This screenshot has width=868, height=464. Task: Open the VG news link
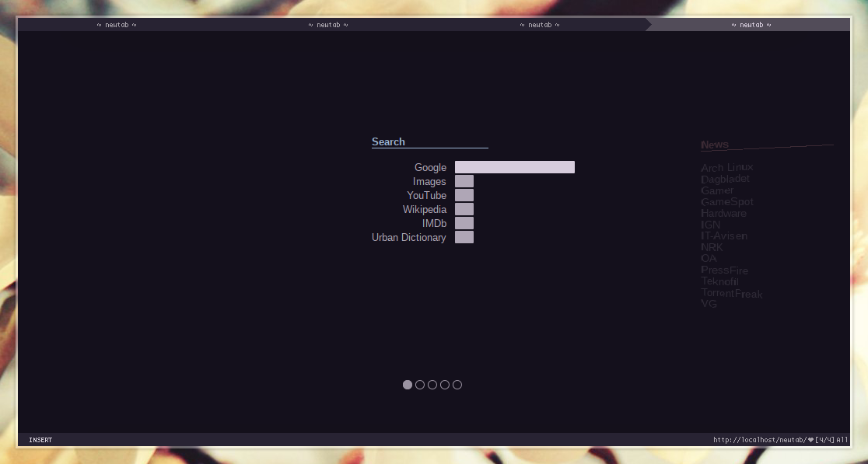[709, 304]
